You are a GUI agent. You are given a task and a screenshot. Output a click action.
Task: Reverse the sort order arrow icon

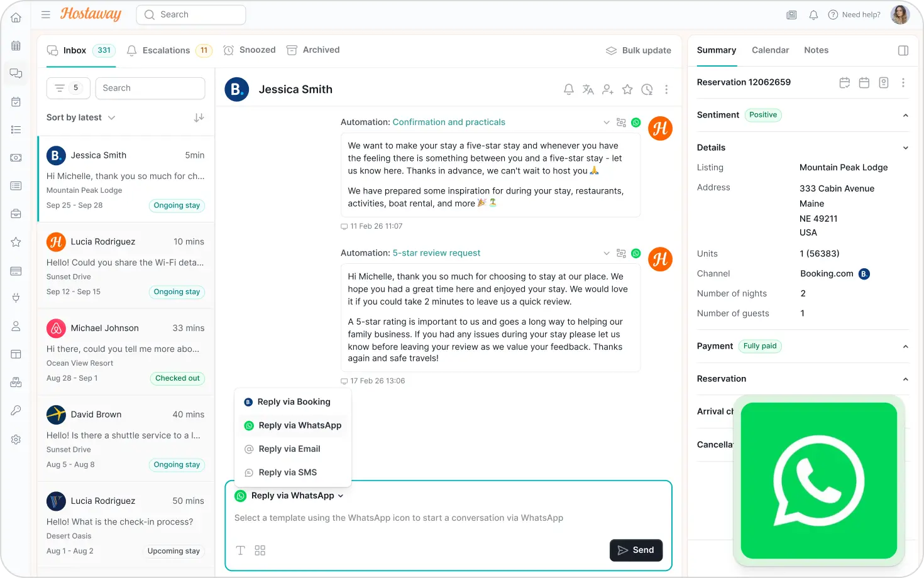tap(199, 117)
